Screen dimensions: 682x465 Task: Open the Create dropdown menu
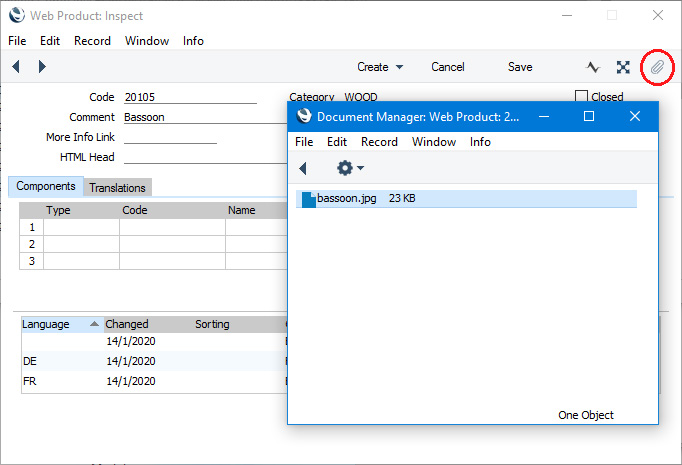(380, 67)
